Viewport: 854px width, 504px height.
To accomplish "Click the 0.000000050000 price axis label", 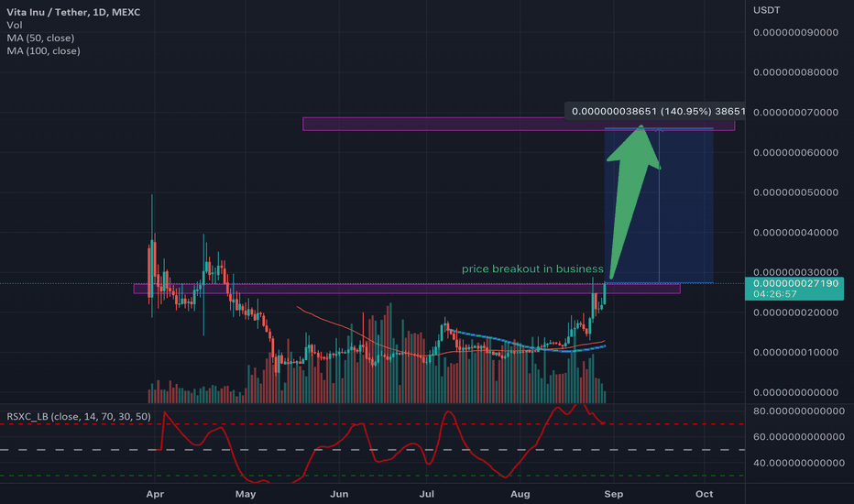I will 795,192.
